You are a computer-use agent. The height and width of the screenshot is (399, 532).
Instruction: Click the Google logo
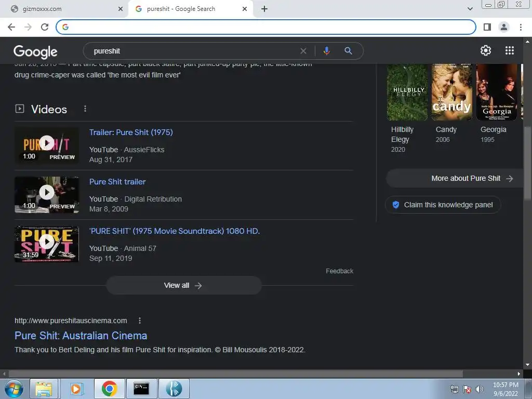click(x=35, y=51)
